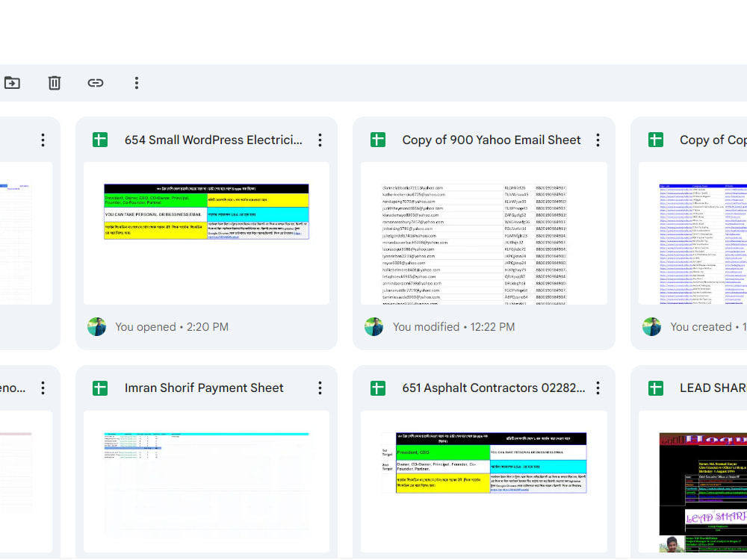Click file title 'LEAD SHAR'
Viewport: 747px width, 560px height.
(x=713, y=388)
